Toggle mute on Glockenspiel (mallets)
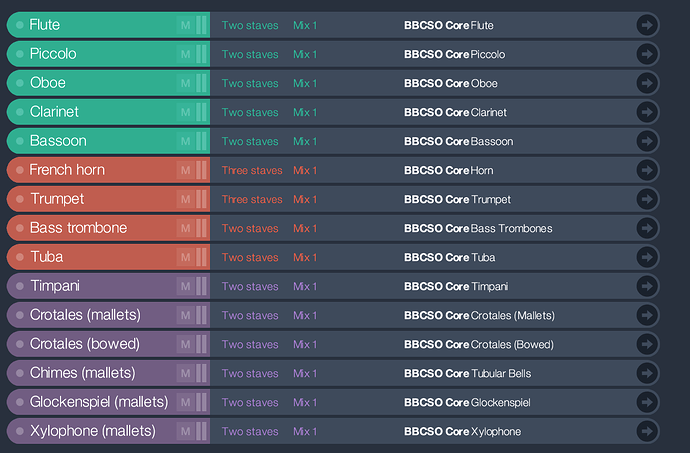The image size is (690, 453). [x=184, y=402]
